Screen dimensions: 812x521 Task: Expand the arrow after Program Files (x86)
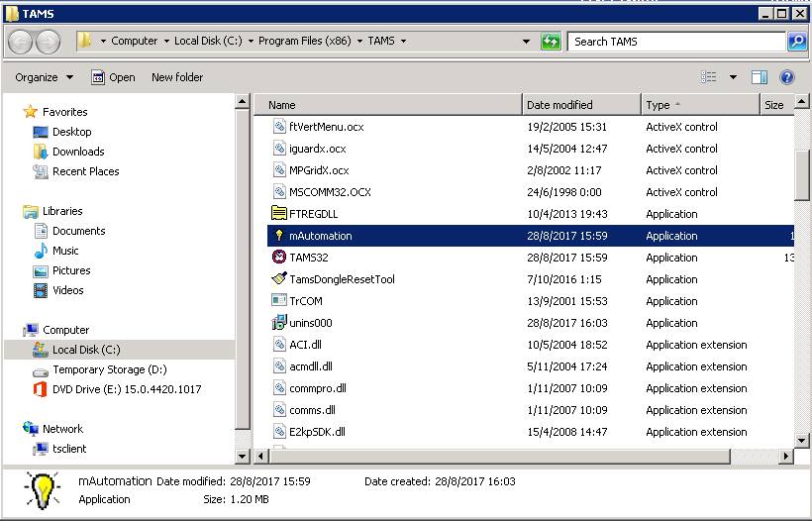[359, 41]
